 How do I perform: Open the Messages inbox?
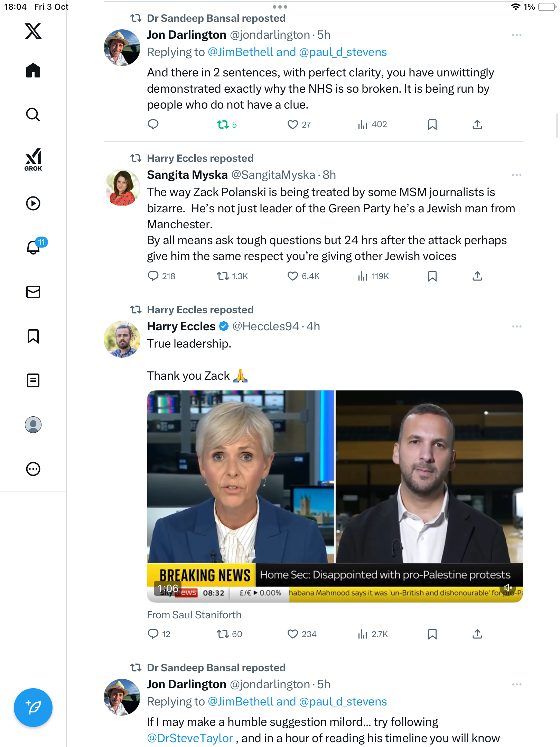click(33, 292)
